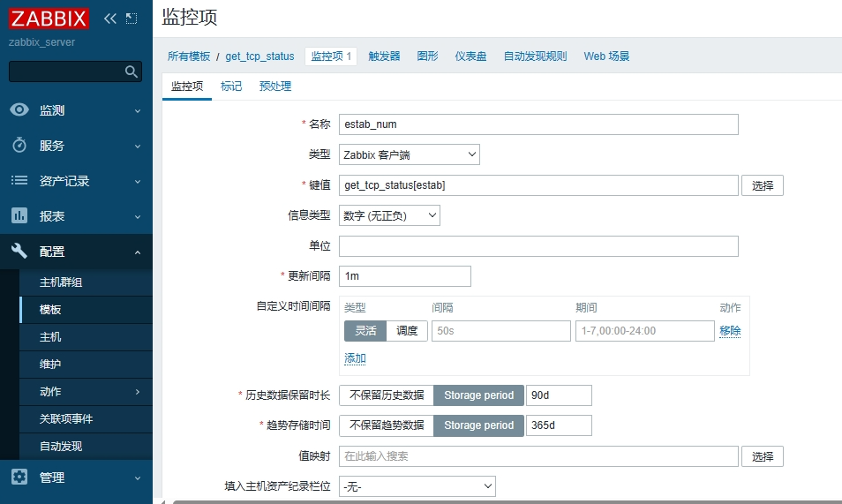Image resolution: width=842 pixels, height=504 pixels.
Task: Click the search magnifier icon
Action: click(132, 71)
